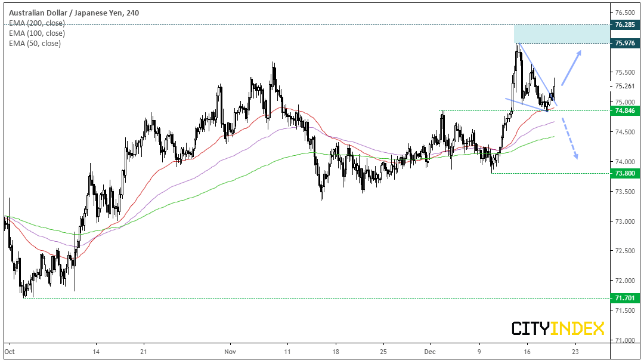Screen dimensions: 644x363
Task: Click the 71.701 green price tag
Action: click(625, 298)
